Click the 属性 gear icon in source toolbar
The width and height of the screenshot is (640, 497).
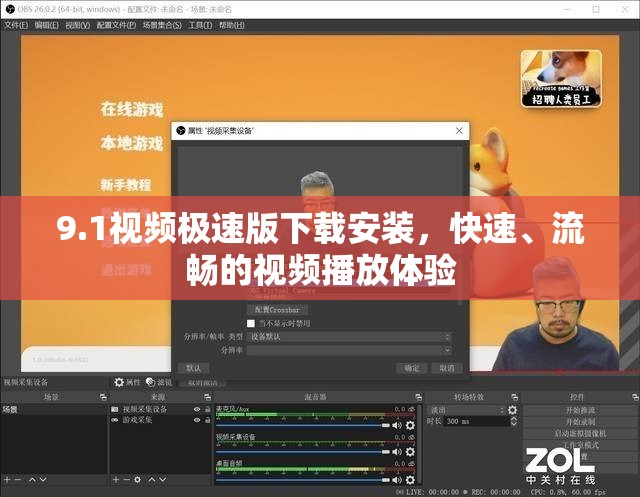coord(119,382)
